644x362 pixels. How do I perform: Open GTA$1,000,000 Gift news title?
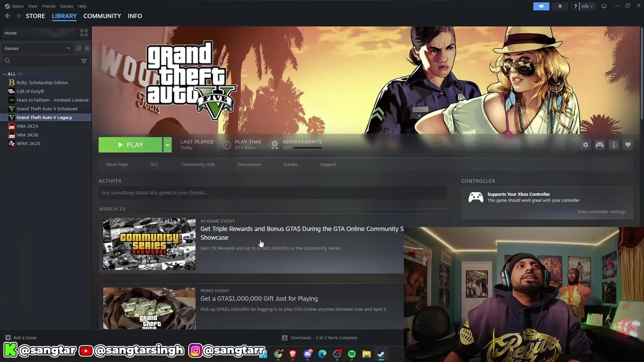[x=259, y=299]
